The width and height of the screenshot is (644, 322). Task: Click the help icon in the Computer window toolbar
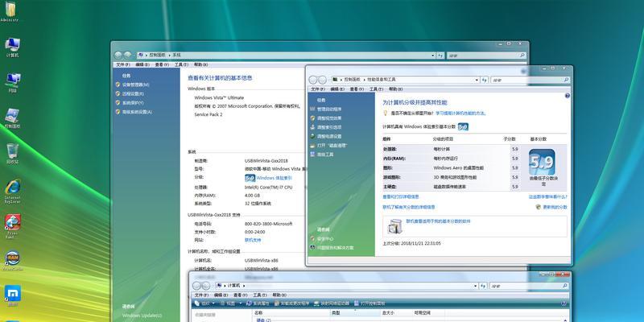tap(564, 303)
